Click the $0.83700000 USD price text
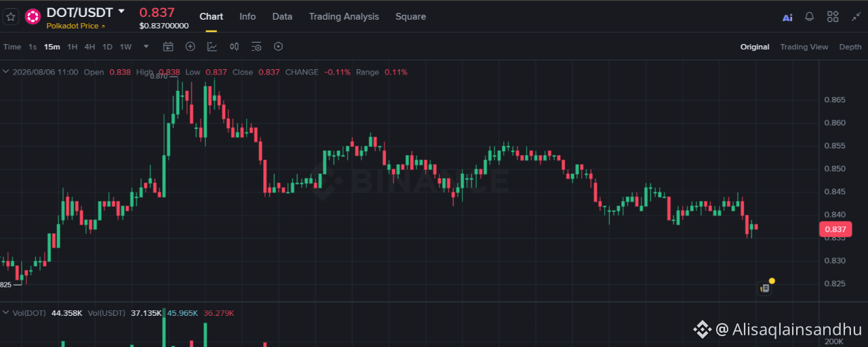 [164, 26]
